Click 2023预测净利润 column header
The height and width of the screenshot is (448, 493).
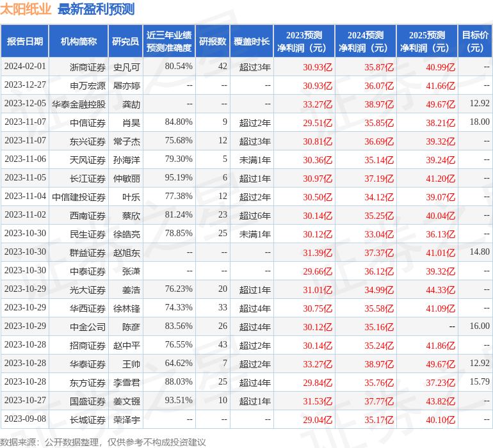[304, 41]
